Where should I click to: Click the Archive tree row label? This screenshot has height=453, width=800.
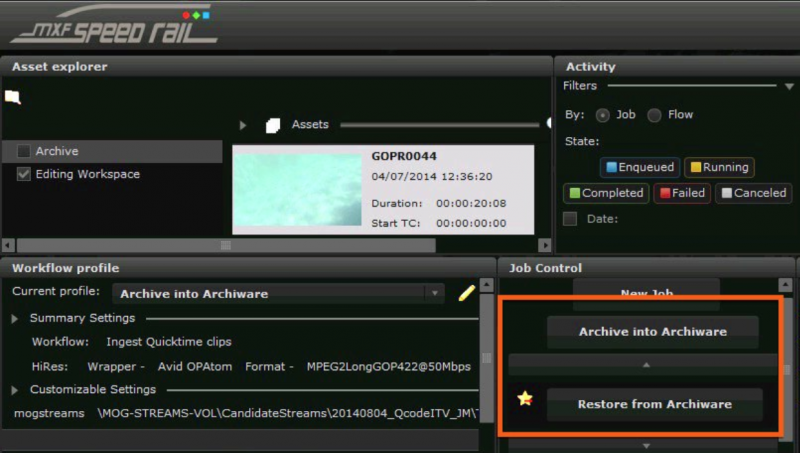[57, 151]
